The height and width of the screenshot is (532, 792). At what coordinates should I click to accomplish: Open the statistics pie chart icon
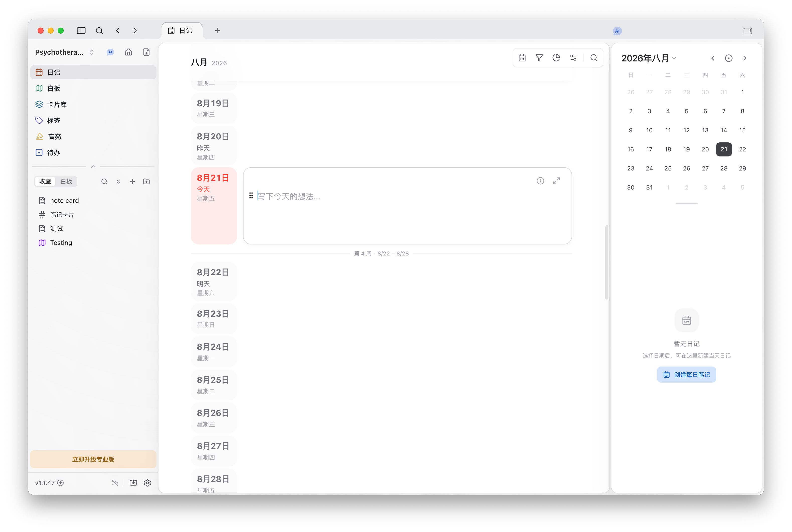pos(556,58)
